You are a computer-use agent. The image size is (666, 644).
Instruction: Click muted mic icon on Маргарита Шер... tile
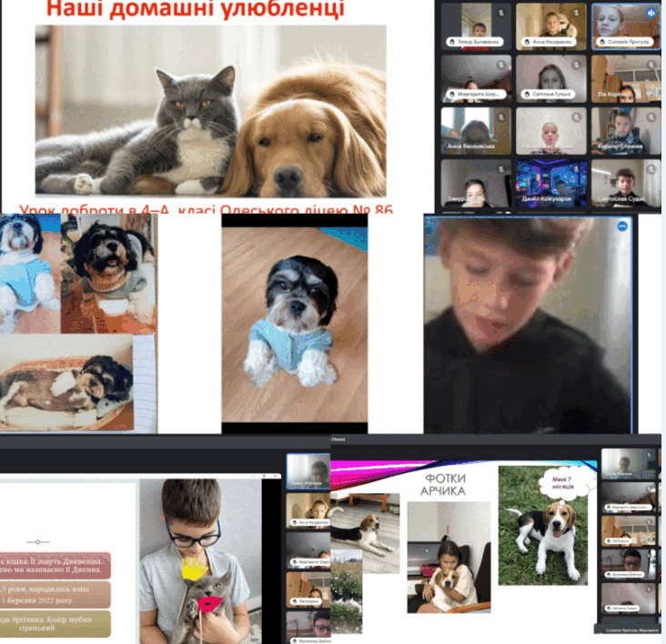point(501,65)
